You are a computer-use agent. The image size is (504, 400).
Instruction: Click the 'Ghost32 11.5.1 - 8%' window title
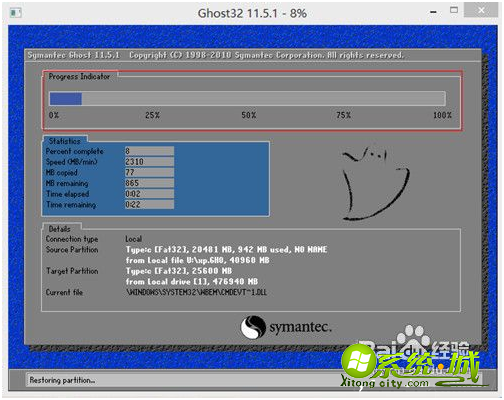pyautogui.click(x=252, y=13)
